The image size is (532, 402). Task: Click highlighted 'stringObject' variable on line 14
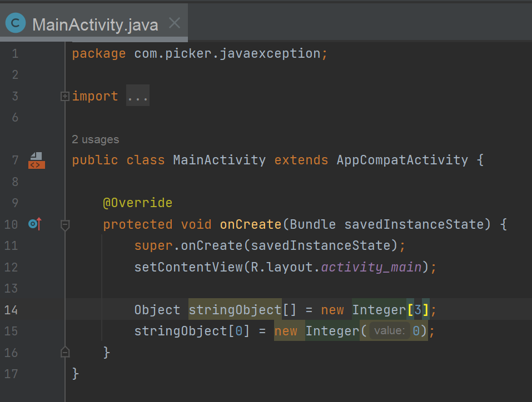[235, 309]
